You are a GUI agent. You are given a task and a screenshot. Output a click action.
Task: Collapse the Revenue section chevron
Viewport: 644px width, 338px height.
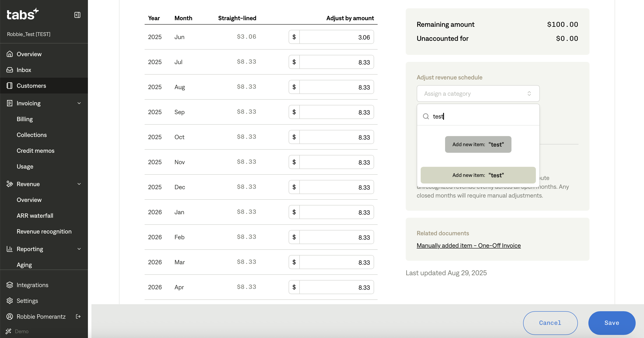pyautogui.click(x=79, y=184)
